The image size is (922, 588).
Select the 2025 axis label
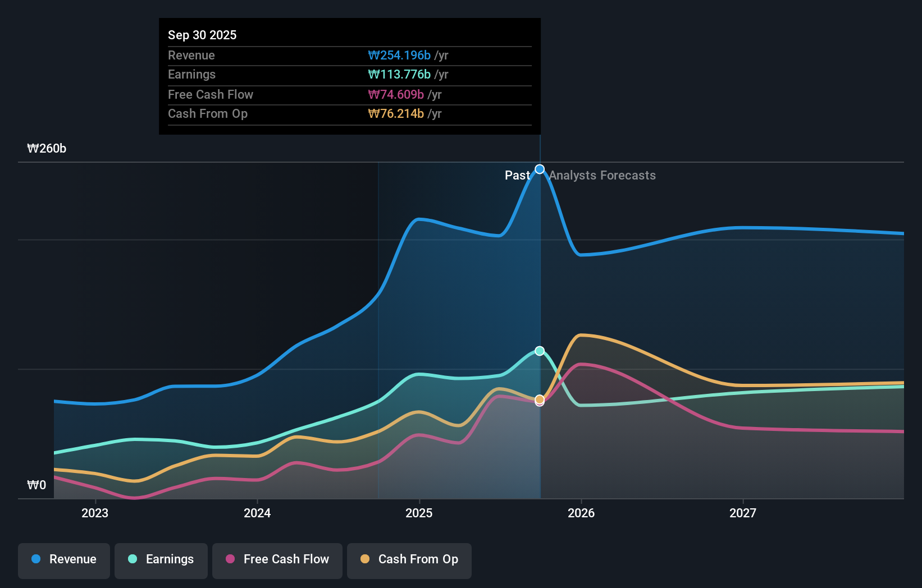[x=419, y=513]
